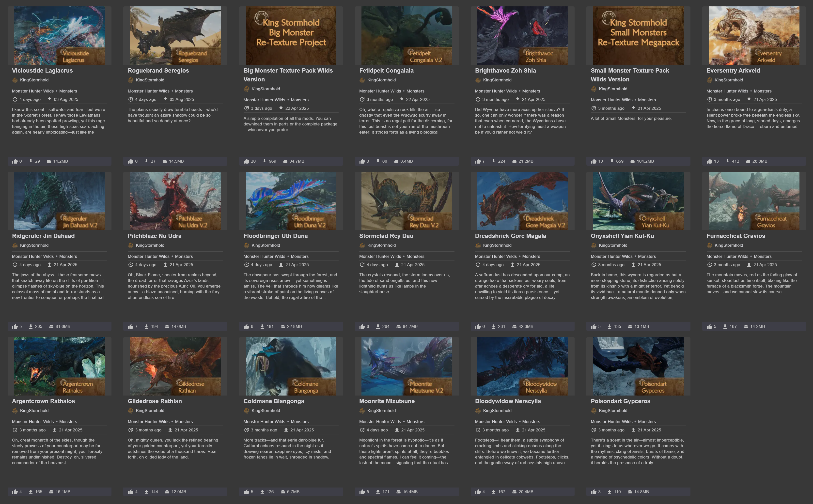Click the download icon on Argentcrown Rathalos
Image resolution: width=813 pixels, height=504 pixels.
[x=31, y=492]
